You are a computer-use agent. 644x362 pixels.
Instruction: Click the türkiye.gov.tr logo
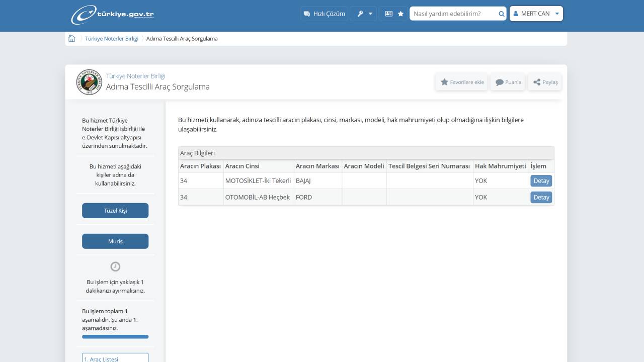coord(112,15)
